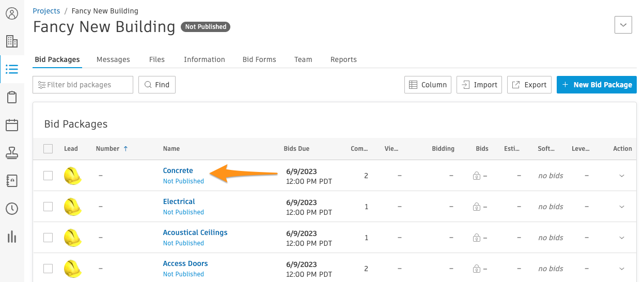Screen dimensions: 644x282
Task: Click the stamp icon in sidebar
Action: click(x=12, y=153)
